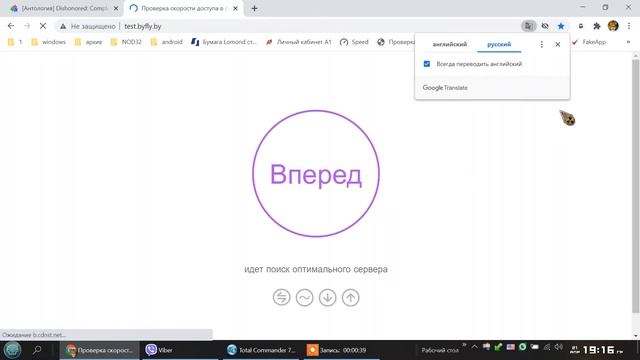Image resolution: width=640 pixels, height=360 pixels.
Task: Open the Windows Start button
Action: point(12,350)
